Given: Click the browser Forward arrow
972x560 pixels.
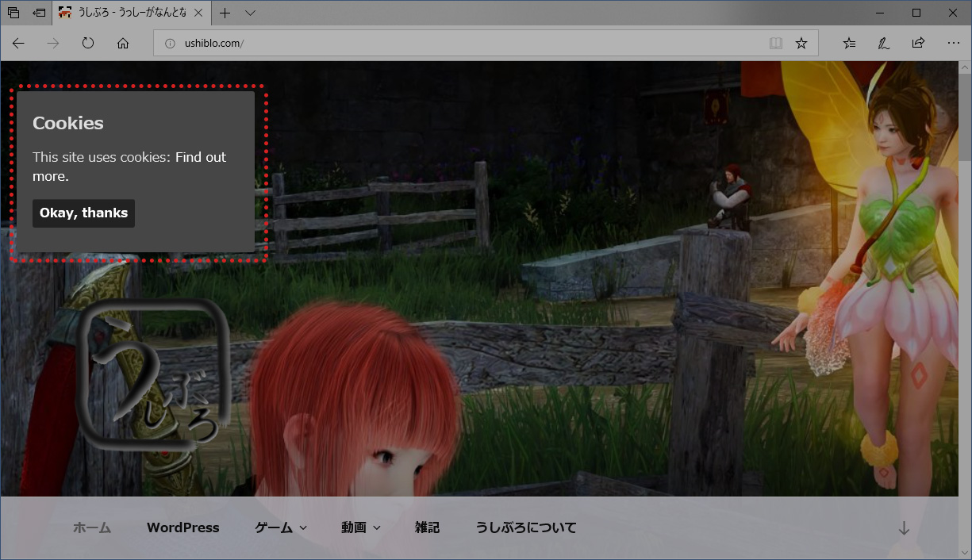Looking at the screenshot, I should (53, 43).
